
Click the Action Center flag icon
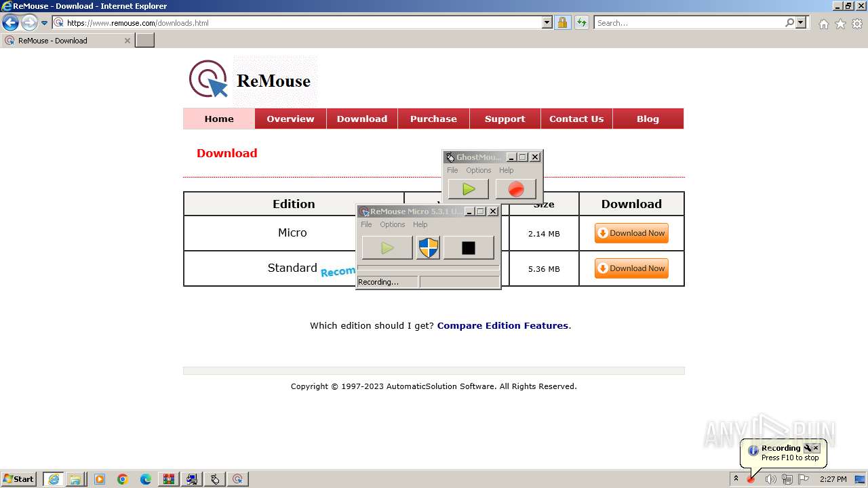pyautogui.click(x=804, y=479)
